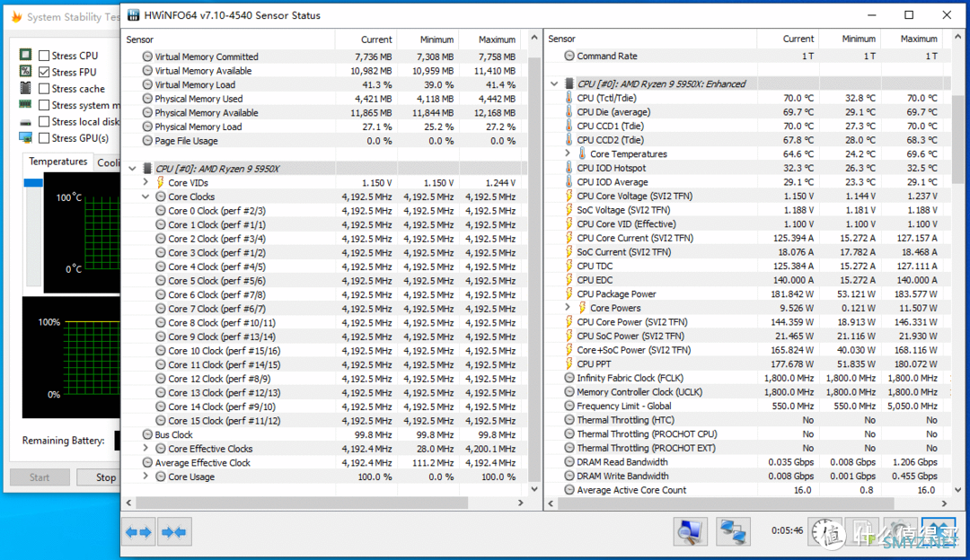Open sensor settings via the gear icon
The width and height of the screenshot is (970, 560).
(901, 531)
